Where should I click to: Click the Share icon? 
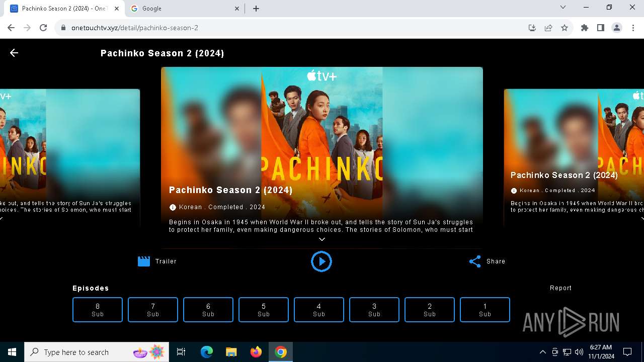475,261
